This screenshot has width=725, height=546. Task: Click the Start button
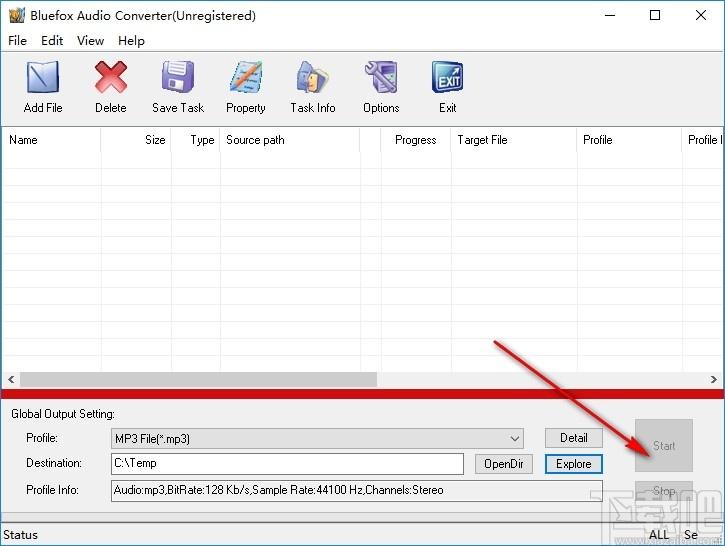click(x=664, y=446)
